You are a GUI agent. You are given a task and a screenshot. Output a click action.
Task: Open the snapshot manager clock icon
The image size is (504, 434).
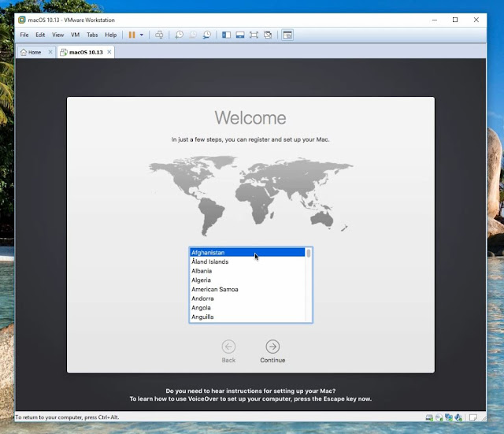coord(206,35)
